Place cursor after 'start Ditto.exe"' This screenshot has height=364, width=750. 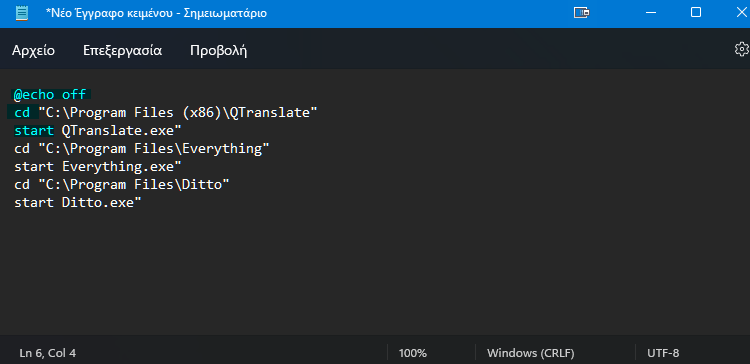tap(142, 203)
